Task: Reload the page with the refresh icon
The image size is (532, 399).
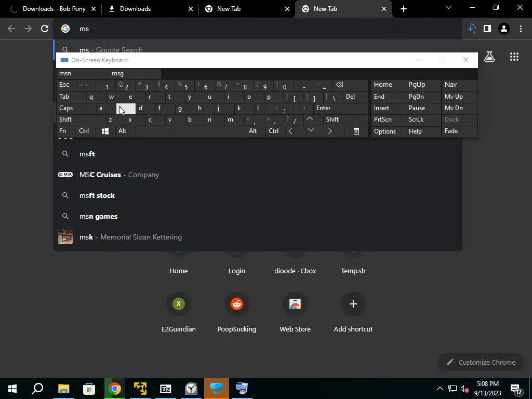Action: tap(45, 29)
